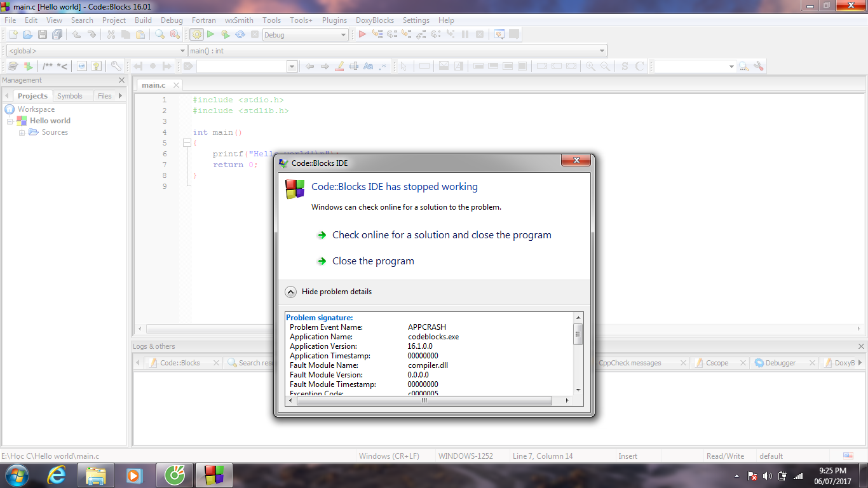The height and width of the screenshot is (488, 868).
Task: Click the Windows Start button
Action: click(x=17, y=475)
